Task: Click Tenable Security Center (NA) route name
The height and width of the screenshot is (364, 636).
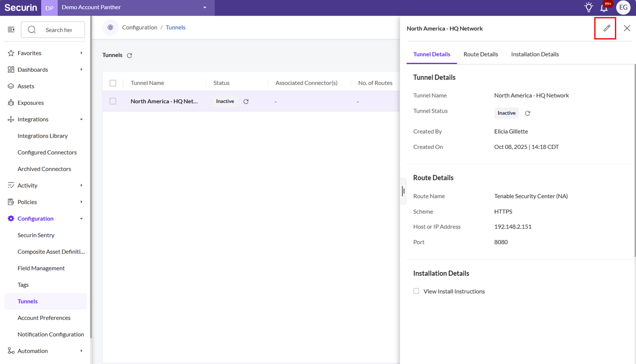Action: click(531, 196)
